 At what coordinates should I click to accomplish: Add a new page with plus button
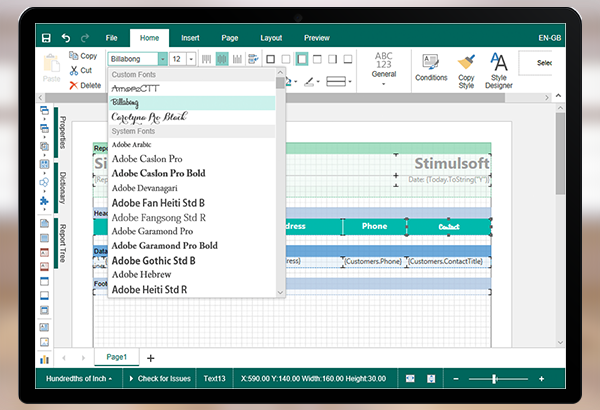click(x=151, y=357)
